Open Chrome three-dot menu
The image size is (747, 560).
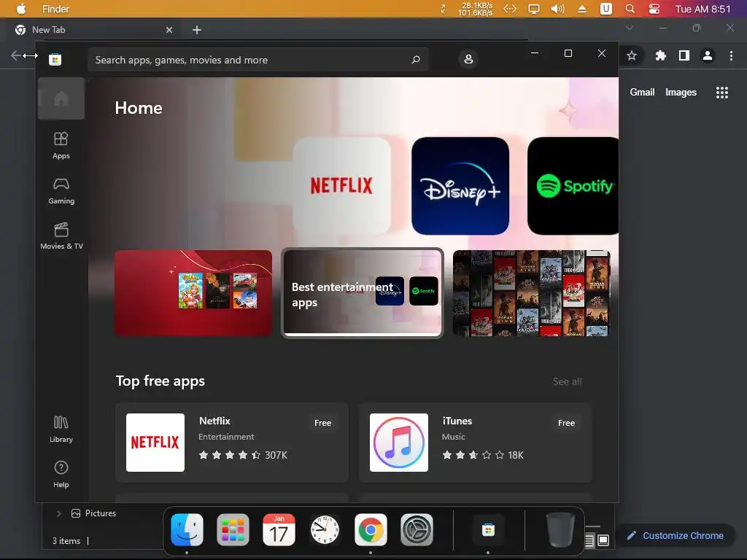[731, 55]
